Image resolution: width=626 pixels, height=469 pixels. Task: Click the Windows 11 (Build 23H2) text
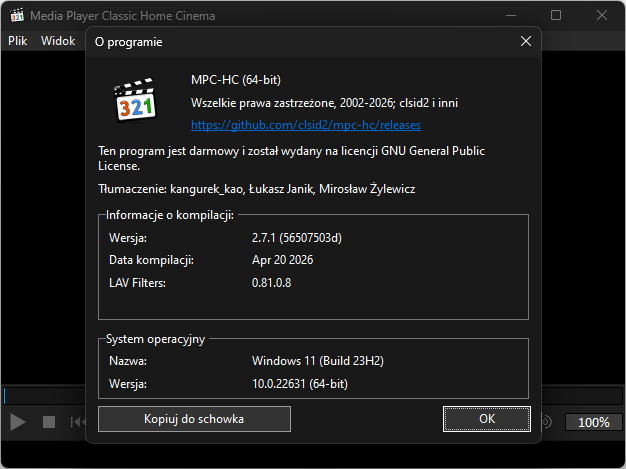tap(318, 361)
